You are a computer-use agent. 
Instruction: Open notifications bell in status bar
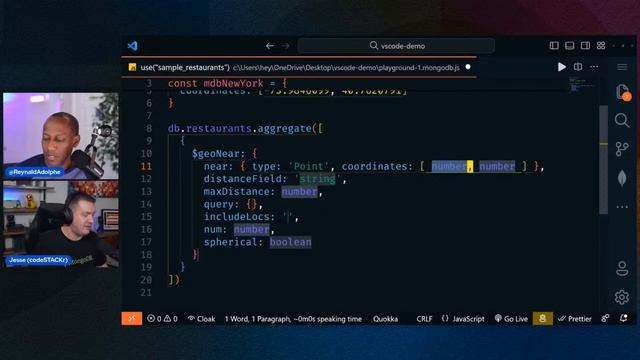(x=623, y=318)
